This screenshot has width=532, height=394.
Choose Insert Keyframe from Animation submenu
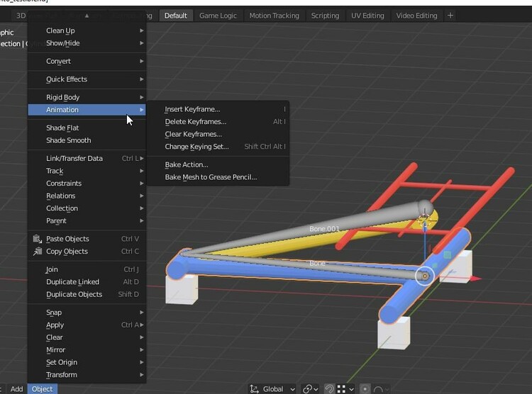tap(192, 109)
